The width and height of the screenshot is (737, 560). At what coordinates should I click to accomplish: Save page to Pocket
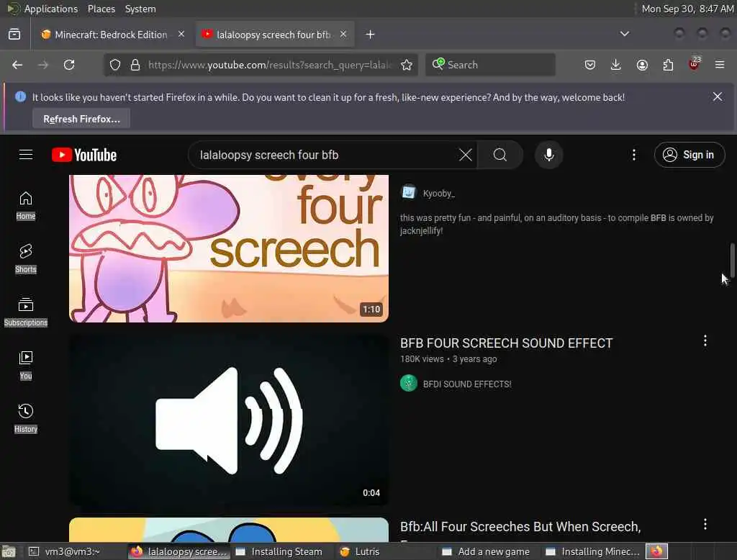pos(590,65)
